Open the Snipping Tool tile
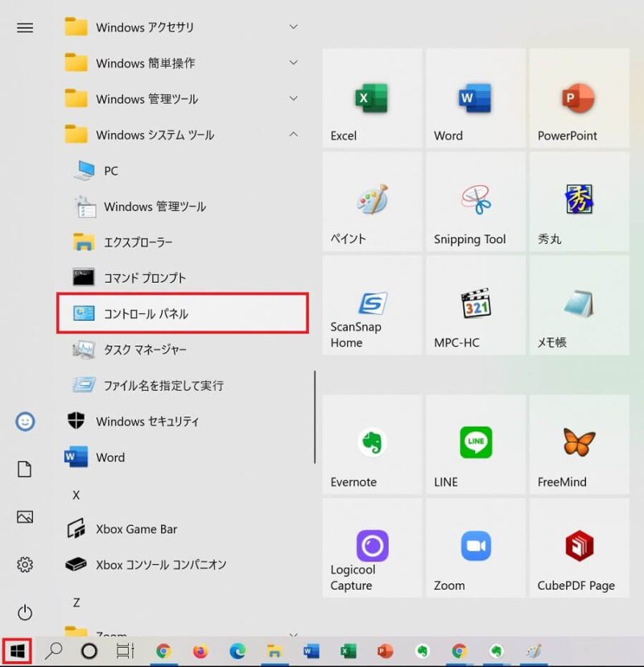 click(476, 202)
